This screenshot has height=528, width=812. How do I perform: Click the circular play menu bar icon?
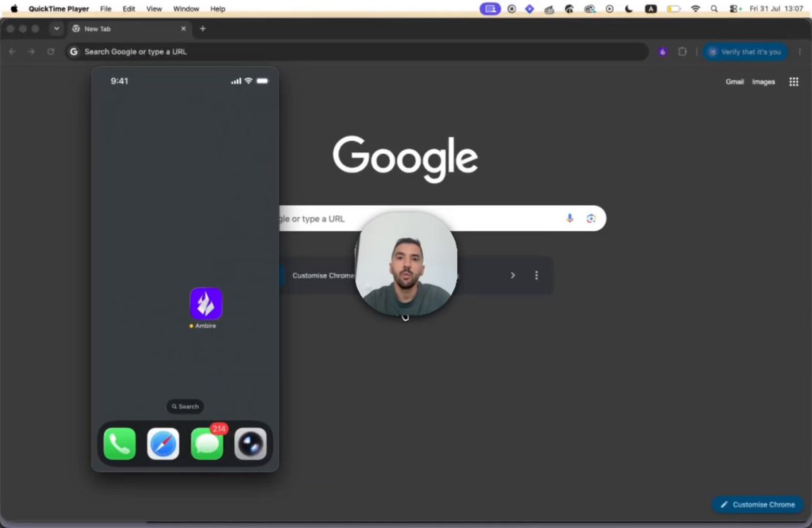[610, 9]
